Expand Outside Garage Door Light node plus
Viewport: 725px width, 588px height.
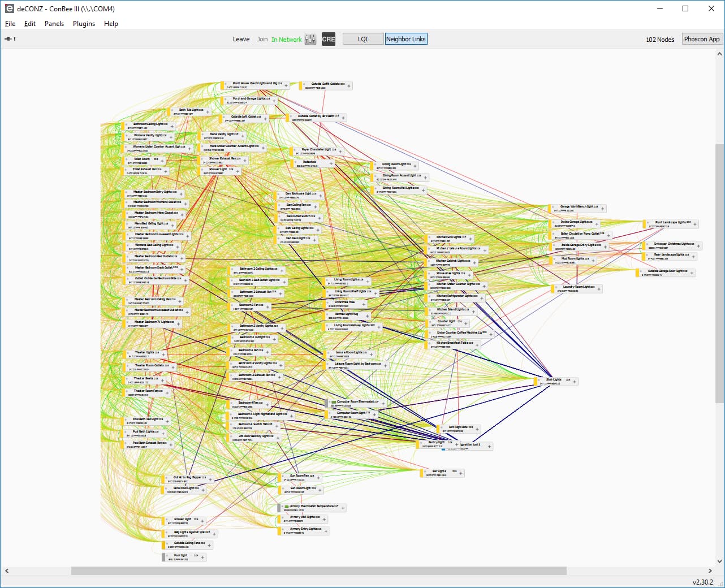(692, 273)
